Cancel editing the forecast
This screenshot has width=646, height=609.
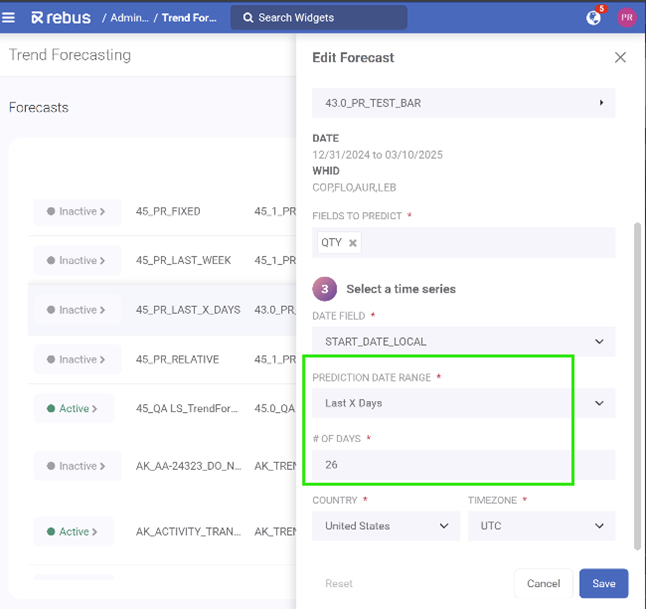pos(543,583)
